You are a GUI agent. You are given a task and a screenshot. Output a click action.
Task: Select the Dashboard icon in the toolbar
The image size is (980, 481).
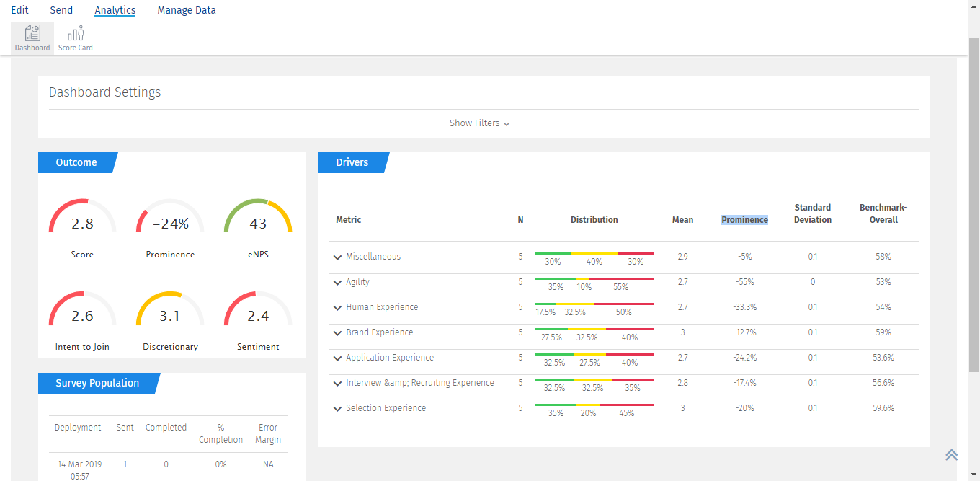[x=32, y=36]
